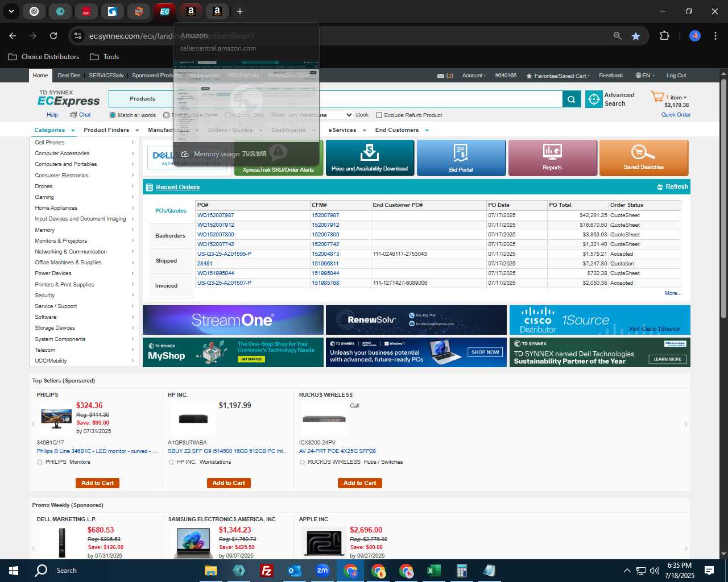Open the Product Finders dropdown

pos(111,130)
